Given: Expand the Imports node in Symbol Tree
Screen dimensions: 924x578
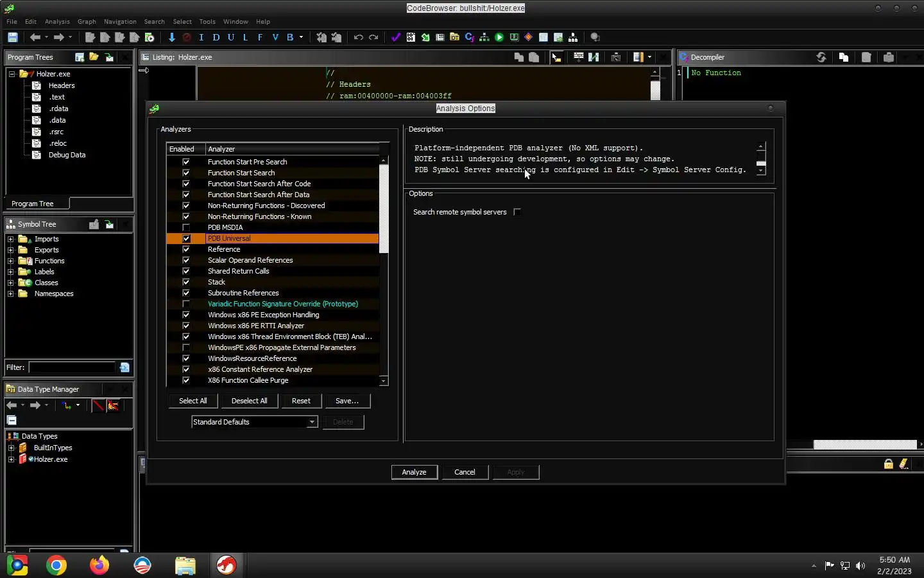Looking at the screenshot, I should pos(11,239).
